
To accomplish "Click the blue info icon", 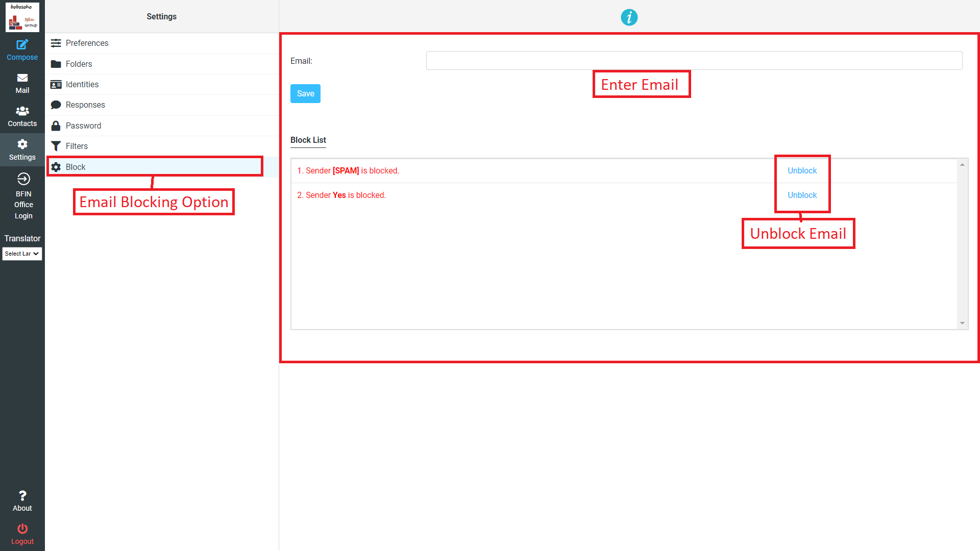I will (629, 17).
